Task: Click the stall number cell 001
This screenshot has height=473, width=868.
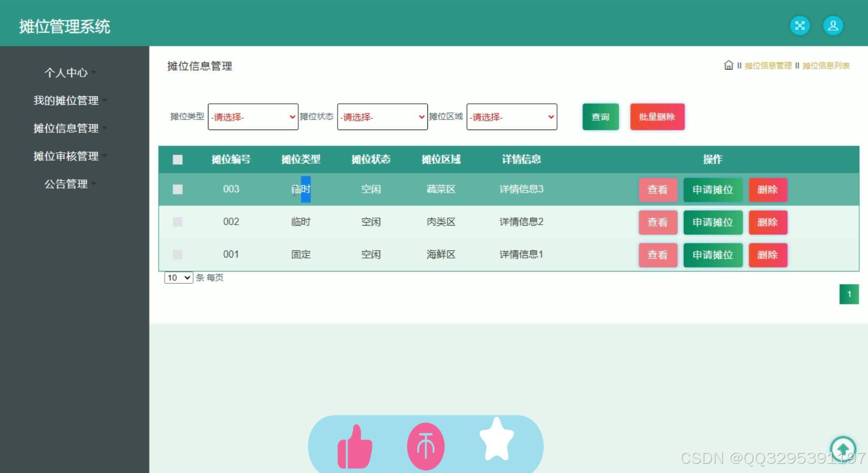Action: (x=231, y=254)
